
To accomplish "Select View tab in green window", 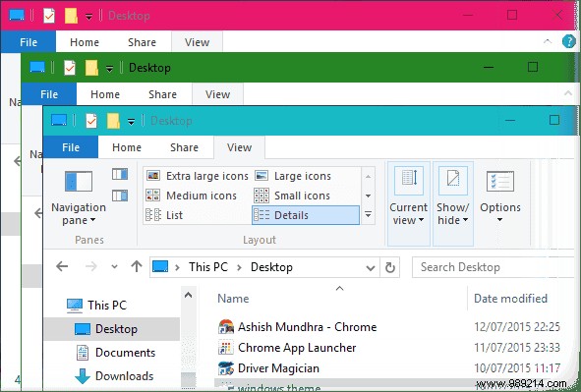I will (218, 94).
